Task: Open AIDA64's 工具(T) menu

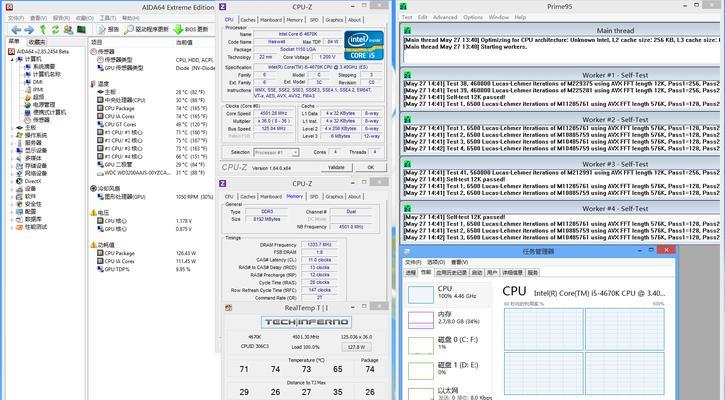Action: pyautogui.click(x=108, y=18)
